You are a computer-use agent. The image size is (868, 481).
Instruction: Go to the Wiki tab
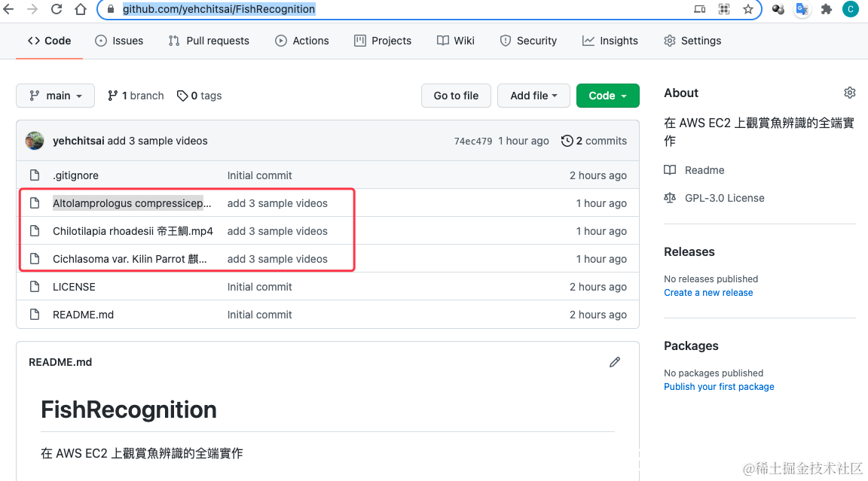pos(456,41)
